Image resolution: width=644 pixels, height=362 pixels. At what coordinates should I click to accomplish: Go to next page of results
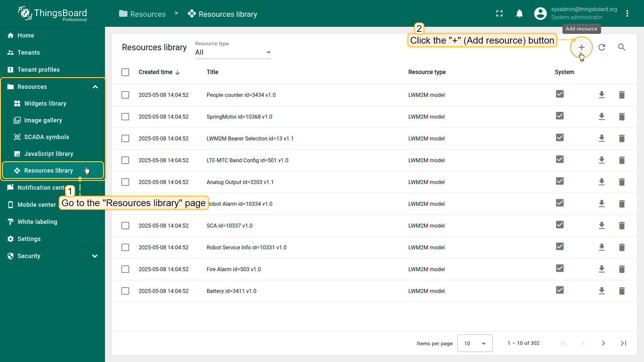[603, 343]
